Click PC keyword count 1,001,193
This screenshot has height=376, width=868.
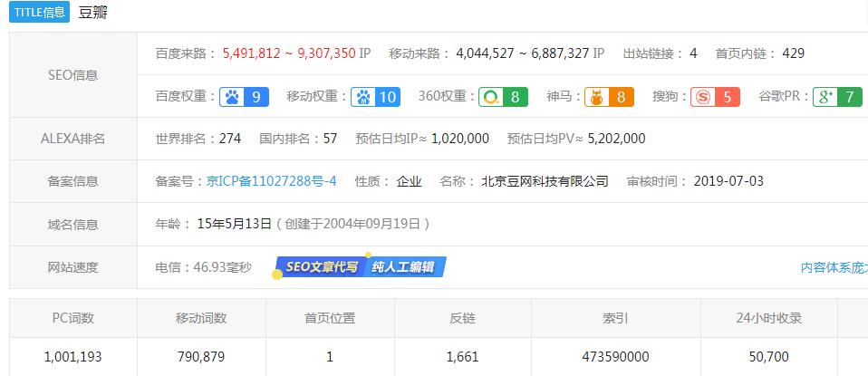pyautogui.click(x=73, y=357)
